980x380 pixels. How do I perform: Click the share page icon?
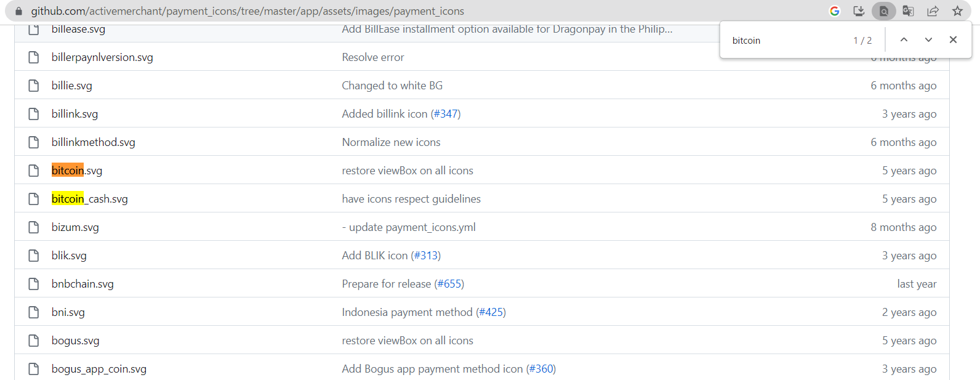click(x=933, y=11)
